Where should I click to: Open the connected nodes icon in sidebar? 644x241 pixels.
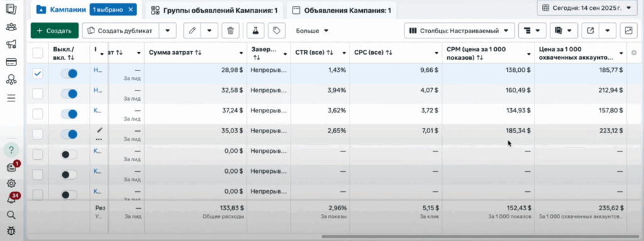(11, 80)
